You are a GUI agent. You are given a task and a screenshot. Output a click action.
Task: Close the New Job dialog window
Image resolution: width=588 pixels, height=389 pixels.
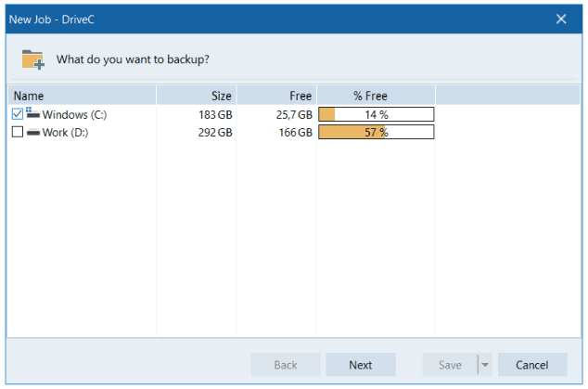[561, 19]
